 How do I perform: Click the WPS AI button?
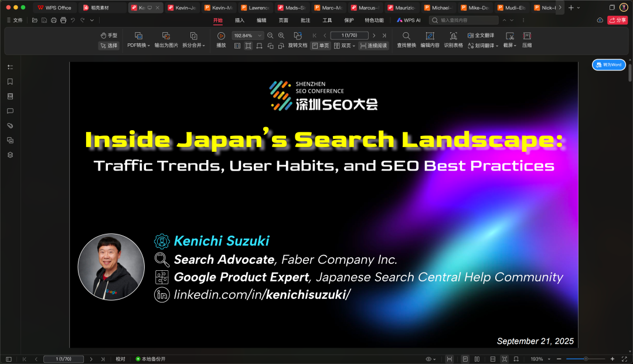click(409, 20)
